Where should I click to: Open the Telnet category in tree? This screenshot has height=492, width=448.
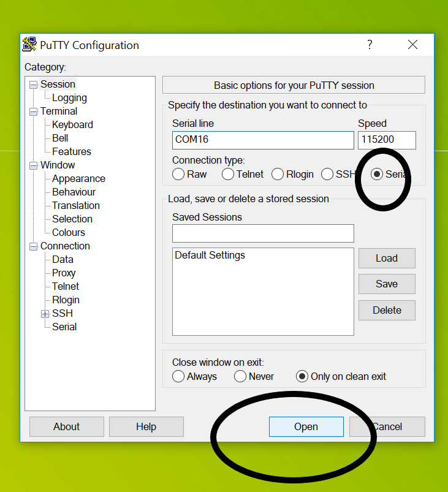point(66,287)
